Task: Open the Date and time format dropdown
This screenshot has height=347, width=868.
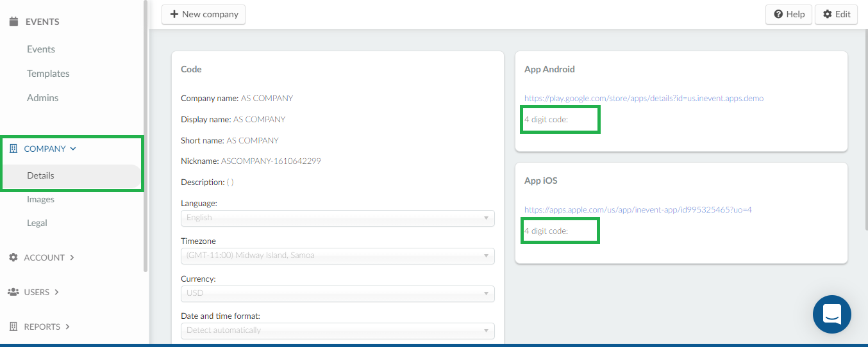Action: point(338,330)
